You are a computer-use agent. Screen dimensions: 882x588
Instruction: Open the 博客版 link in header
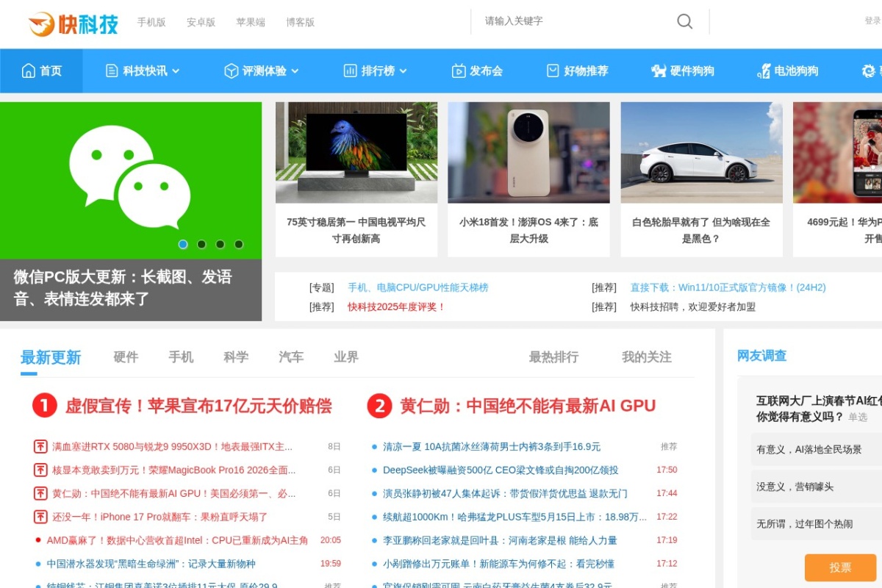(300, 22)
